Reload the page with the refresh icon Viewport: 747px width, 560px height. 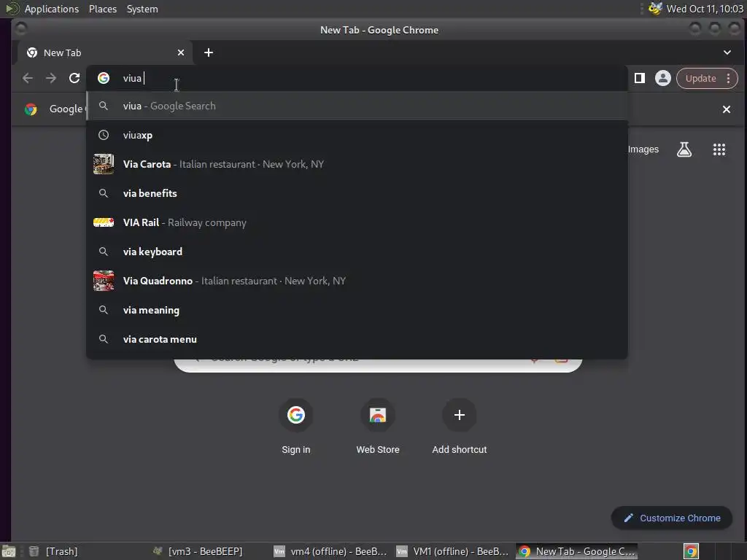click(x=74, y=78)
